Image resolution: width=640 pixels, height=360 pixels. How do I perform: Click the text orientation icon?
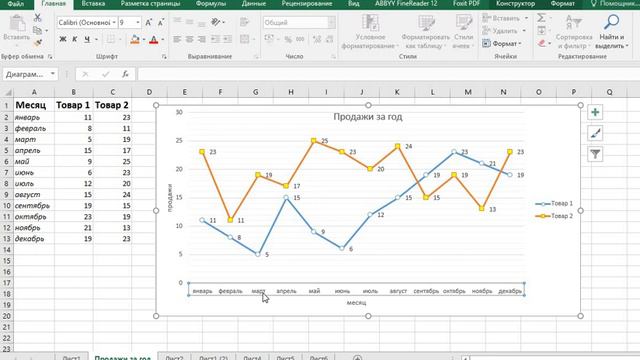pyautogui.click(x=216, y=22)
